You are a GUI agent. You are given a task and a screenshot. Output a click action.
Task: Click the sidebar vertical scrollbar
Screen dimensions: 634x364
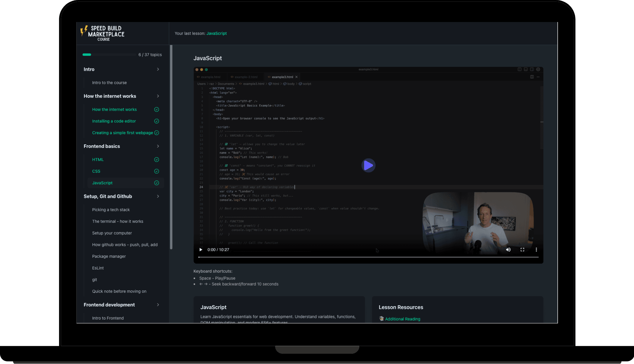click(171, 147)
